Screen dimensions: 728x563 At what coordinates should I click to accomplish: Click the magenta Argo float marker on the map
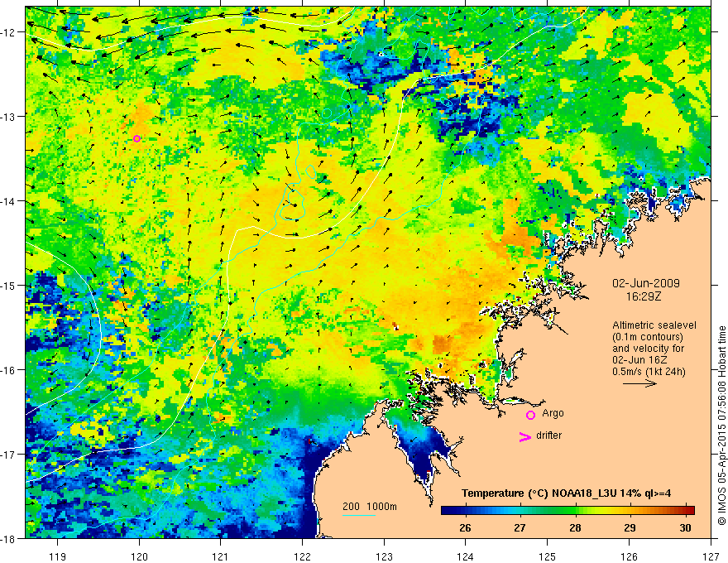(x=136, y=138)
